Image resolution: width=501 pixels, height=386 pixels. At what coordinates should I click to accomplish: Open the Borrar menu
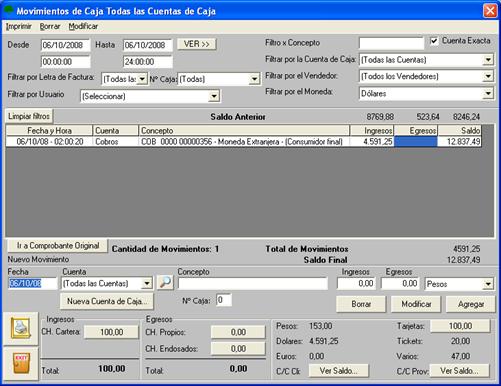[x=50, y=26]
